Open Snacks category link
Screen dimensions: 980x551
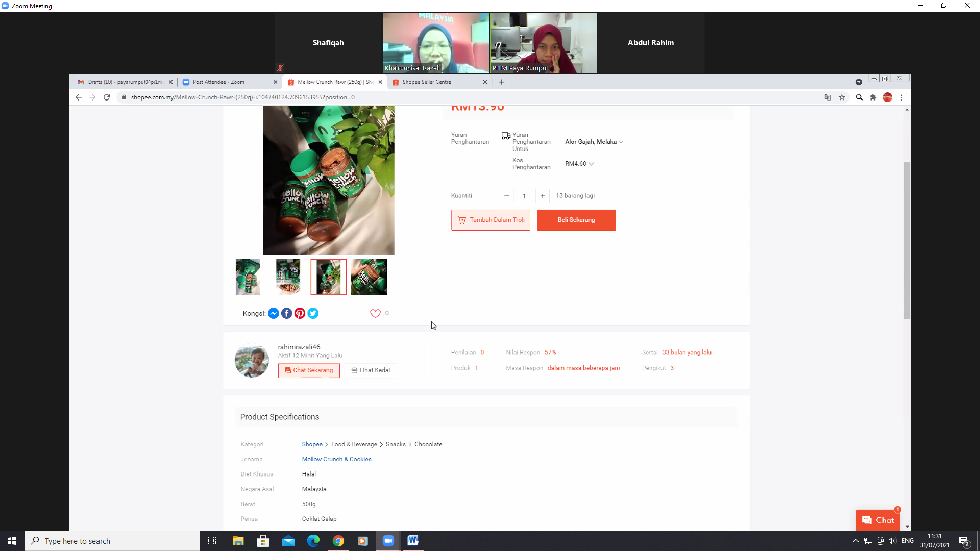point(396,444)
